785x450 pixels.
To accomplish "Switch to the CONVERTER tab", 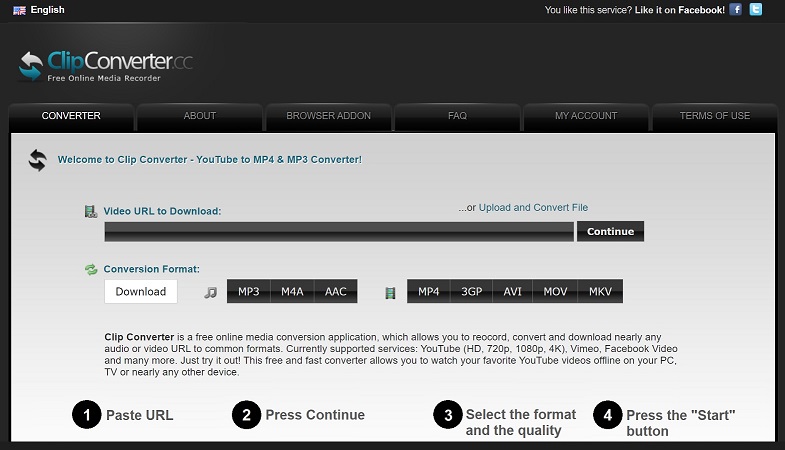I will (71, 116).
